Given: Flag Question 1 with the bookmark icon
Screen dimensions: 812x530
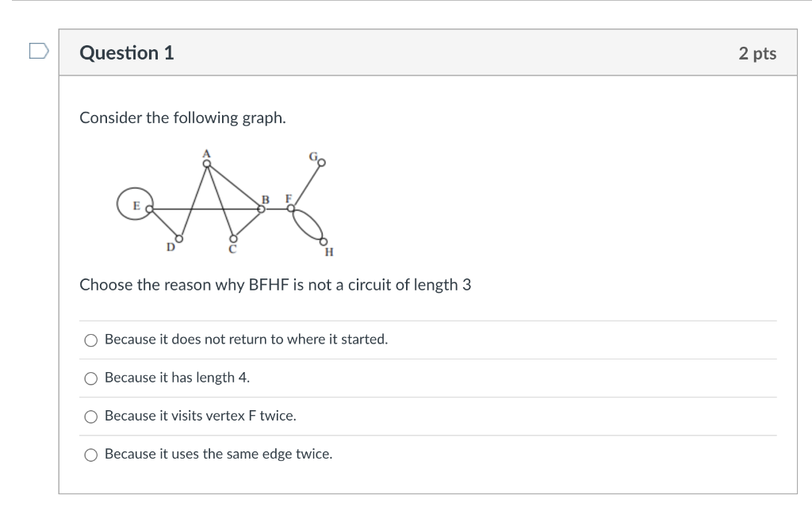Looking at the screenshot, I should (x=39, y=51).
